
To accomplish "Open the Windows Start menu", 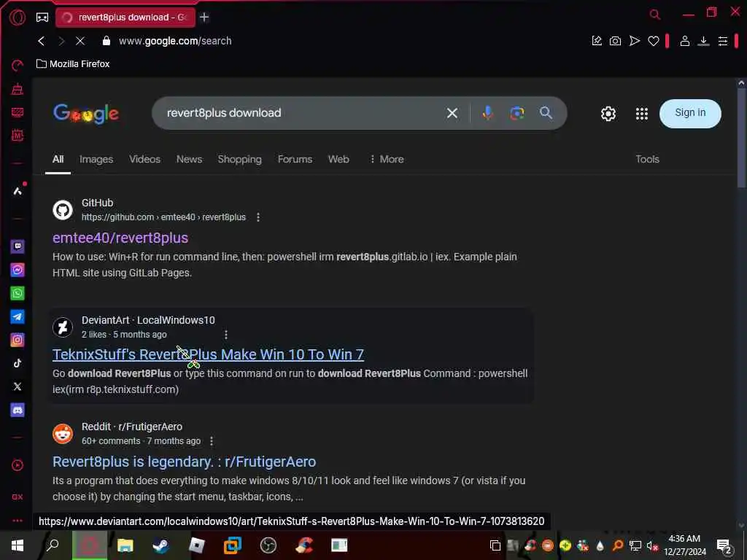I will coord(18,545).
